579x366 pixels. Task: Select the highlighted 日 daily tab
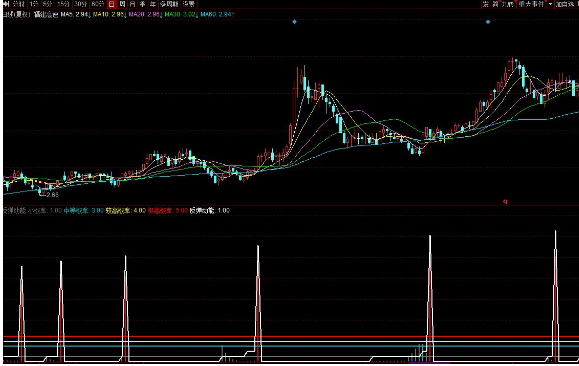112,4
